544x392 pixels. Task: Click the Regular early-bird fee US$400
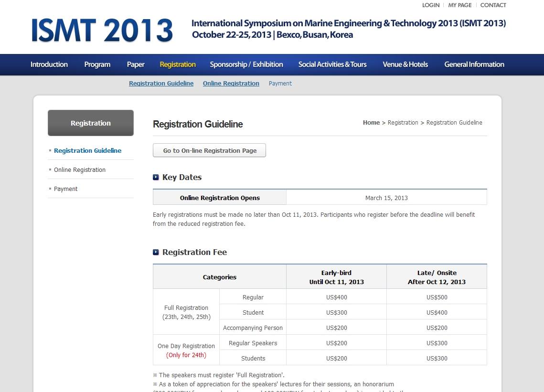pyautogui.click(x=337, y=297)
